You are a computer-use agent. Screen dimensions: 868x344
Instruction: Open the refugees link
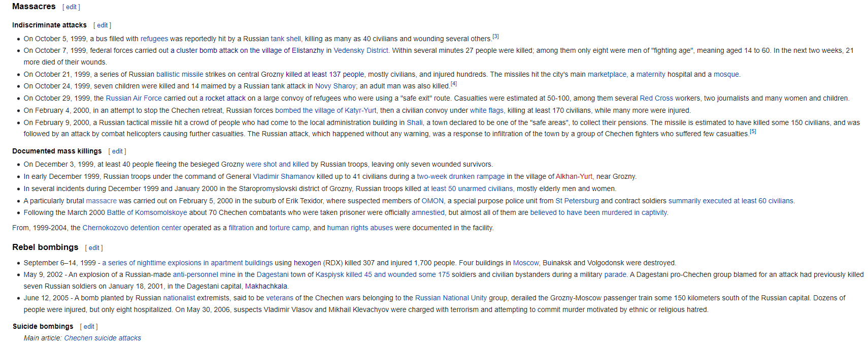pos(154,39)
